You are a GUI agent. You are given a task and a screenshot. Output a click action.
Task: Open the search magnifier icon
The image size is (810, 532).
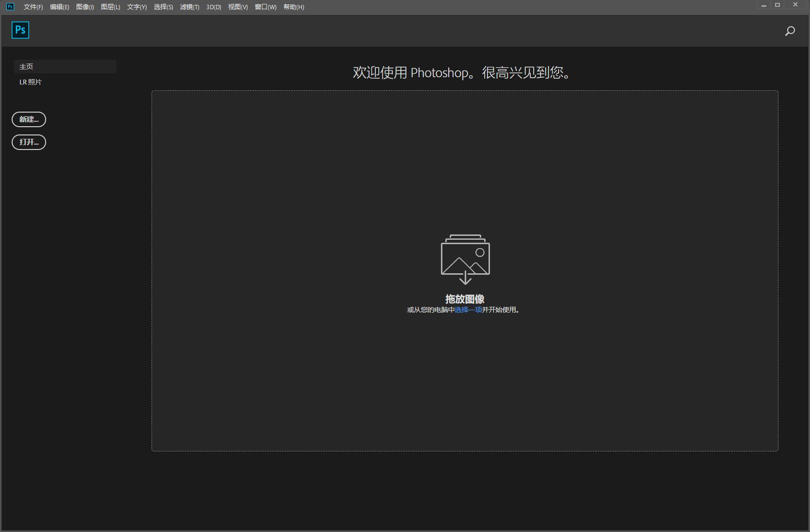point(790,31)
